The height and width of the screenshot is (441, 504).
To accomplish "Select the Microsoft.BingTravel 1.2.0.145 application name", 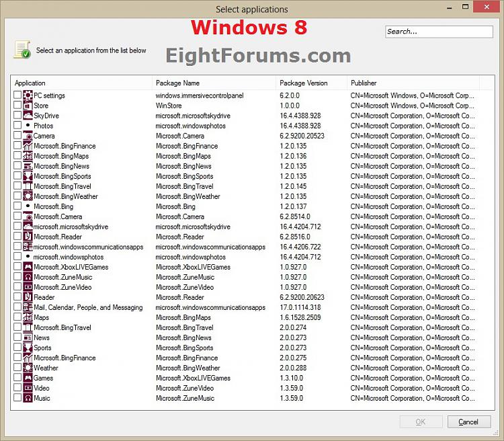I will (62, 186).
